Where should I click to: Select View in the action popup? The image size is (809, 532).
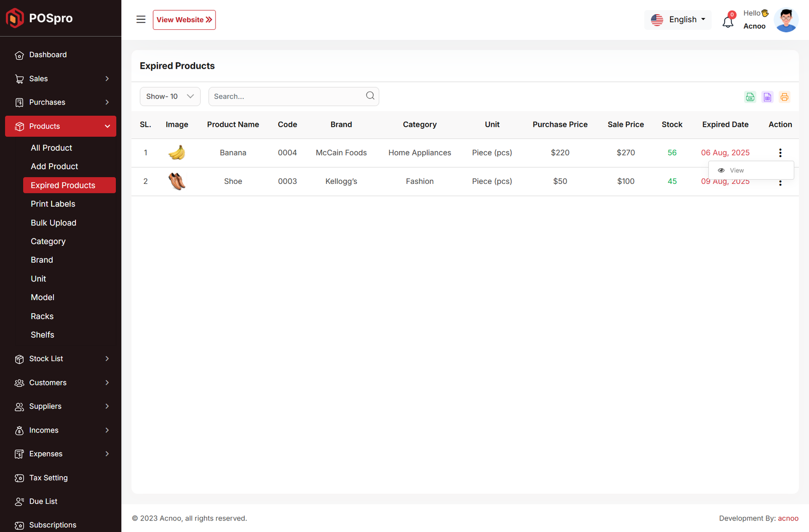[736, 171]
